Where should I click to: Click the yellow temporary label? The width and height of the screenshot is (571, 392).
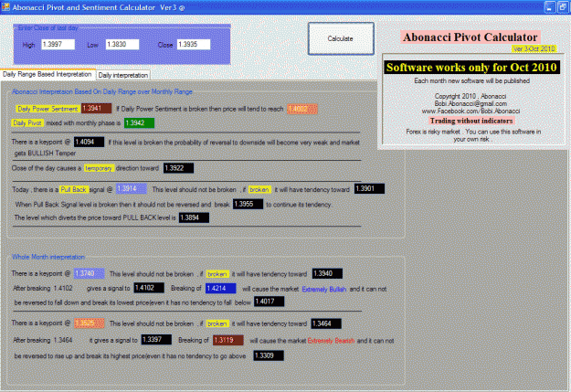pos(99,168)
